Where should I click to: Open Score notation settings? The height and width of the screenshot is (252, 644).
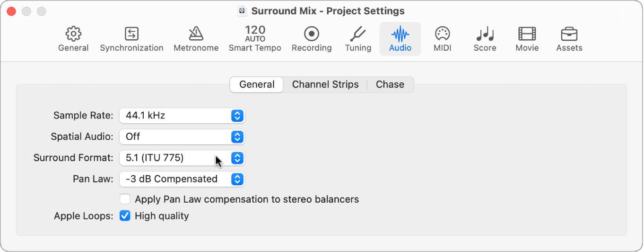(x=485, y=39)
